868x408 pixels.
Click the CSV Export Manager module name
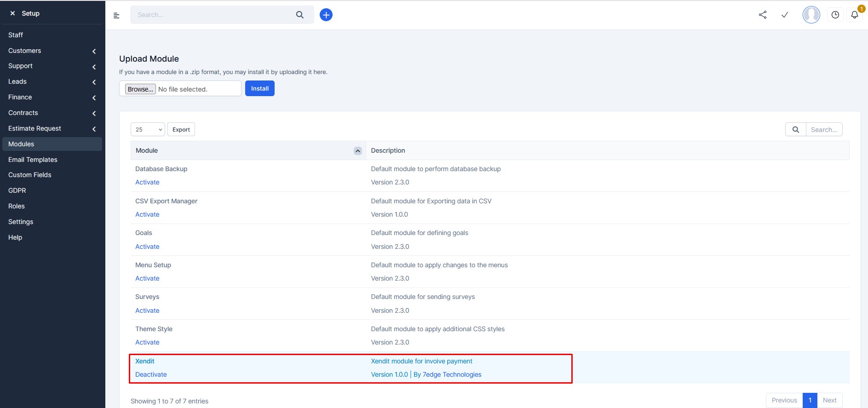(167, 201)
